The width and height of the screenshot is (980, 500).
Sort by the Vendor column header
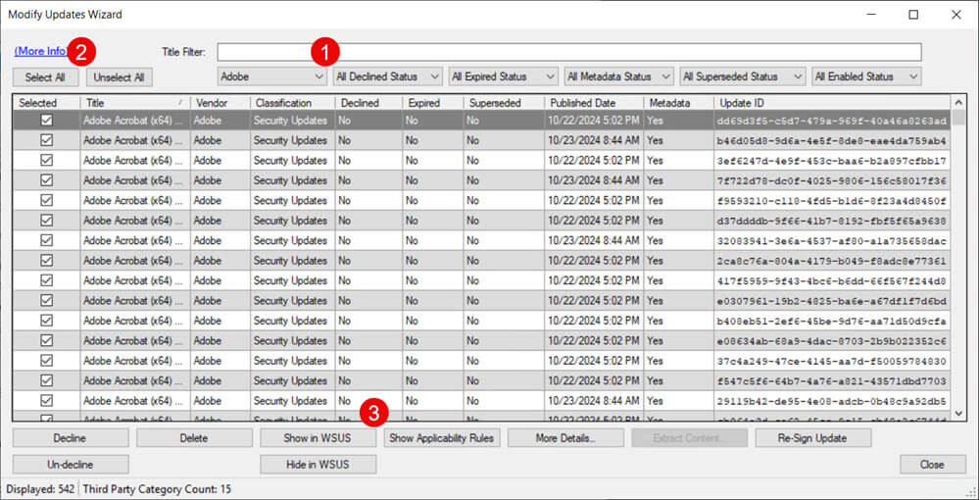[220, 103]
